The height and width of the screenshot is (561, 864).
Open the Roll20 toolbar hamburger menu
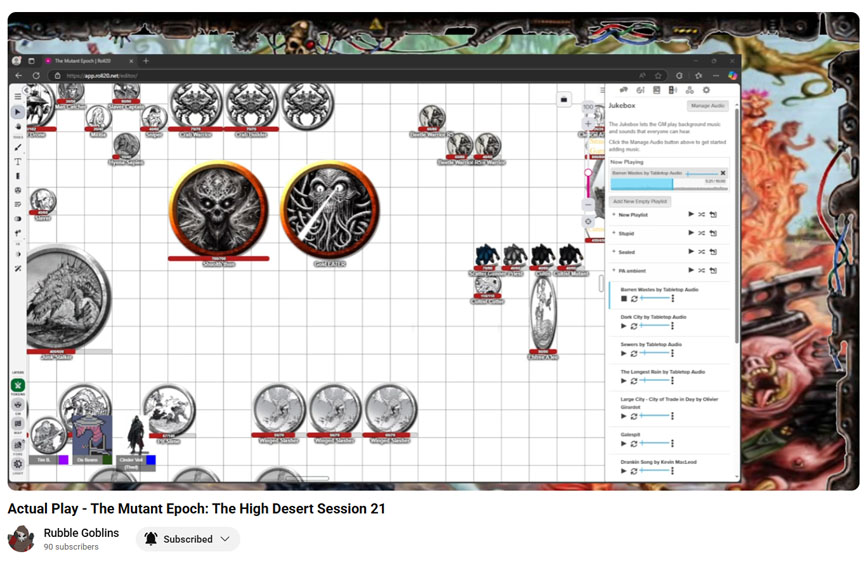[18, 96]
